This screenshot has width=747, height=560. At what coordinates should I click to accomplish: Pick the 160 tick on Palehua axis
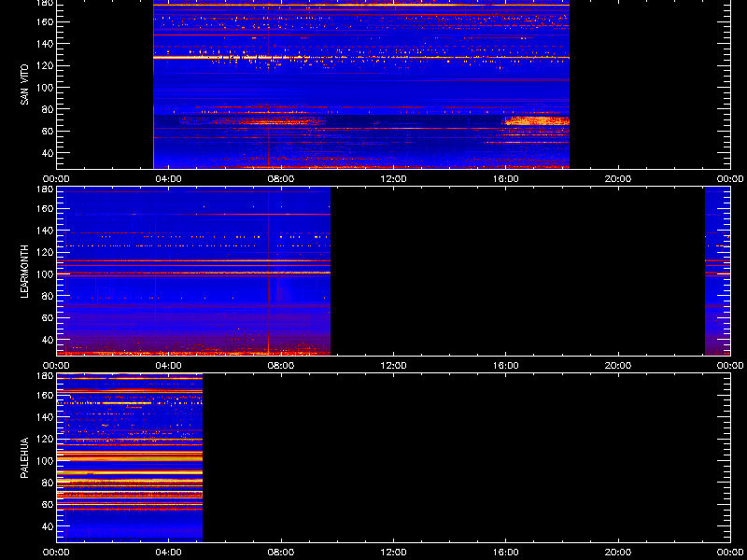click(46, 395)
